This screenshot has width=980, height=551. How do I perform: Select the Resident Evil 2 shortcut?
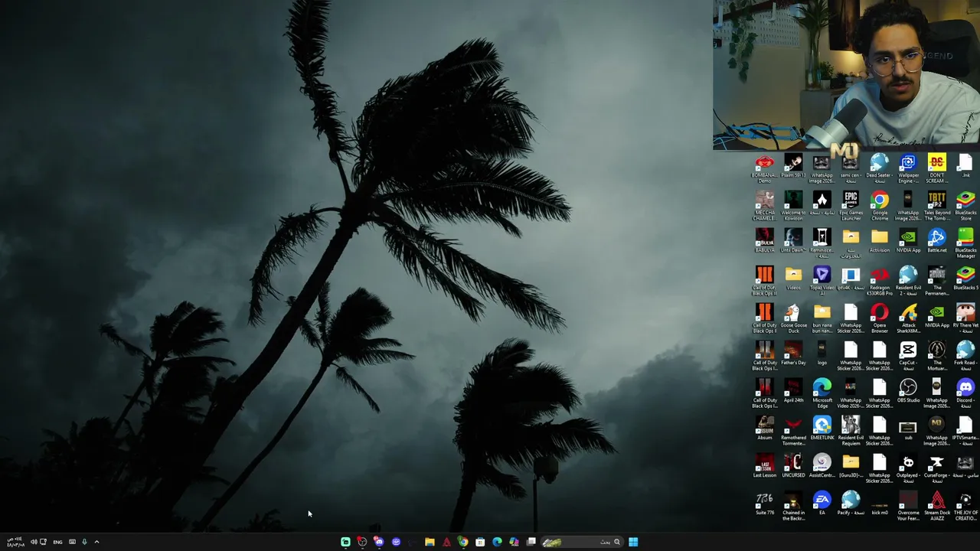tap(908, 281)
